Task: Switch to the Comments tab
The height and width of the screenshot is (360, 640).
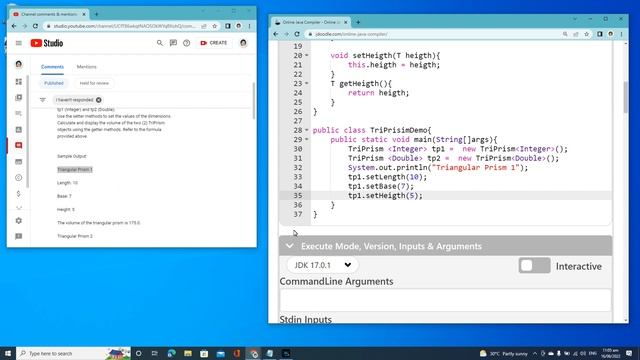Action: tap(52, 67)
